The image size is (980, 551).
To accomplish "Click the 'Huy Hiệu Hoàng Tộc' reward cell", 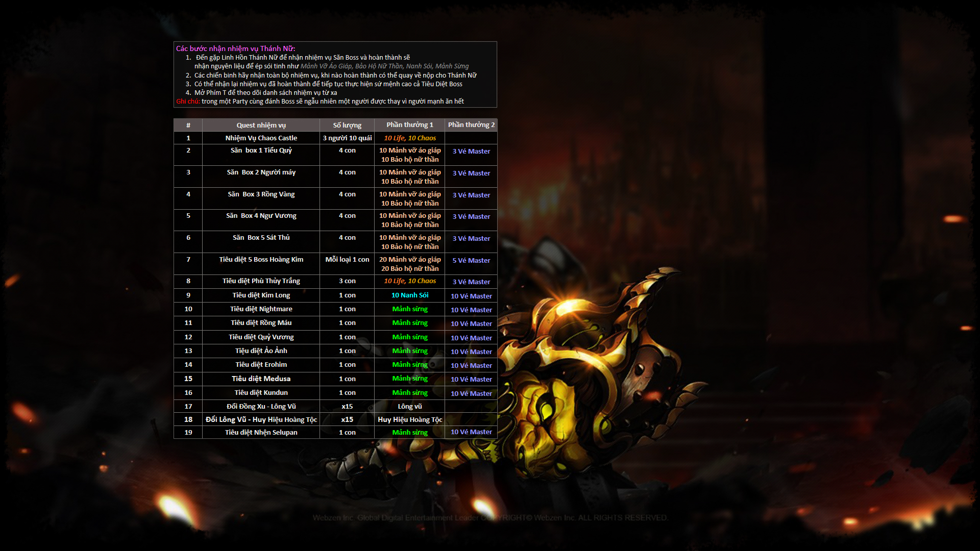I will coord(409,419).
